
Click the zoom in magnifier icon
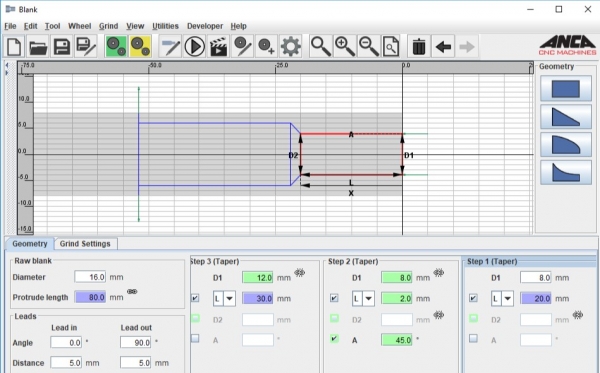pyautogui.click(x=345, y=47)
